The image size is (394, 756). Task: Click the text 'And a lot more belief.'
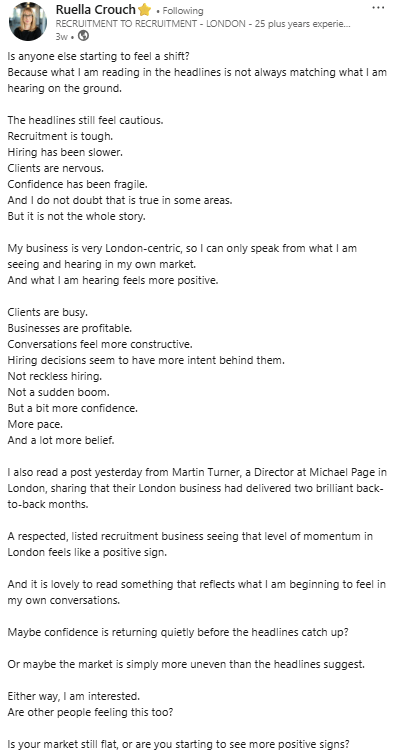point(61,440)
